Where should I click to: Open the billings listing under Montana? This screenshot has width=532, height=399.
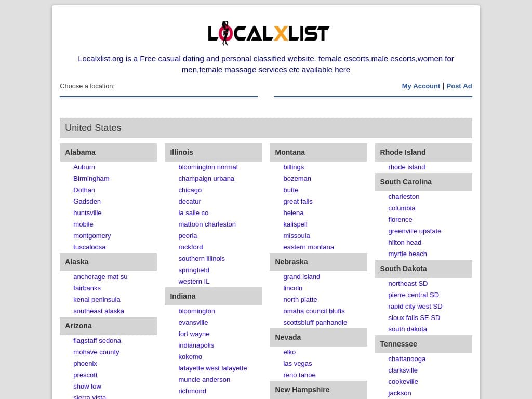(x=294, y=167)
